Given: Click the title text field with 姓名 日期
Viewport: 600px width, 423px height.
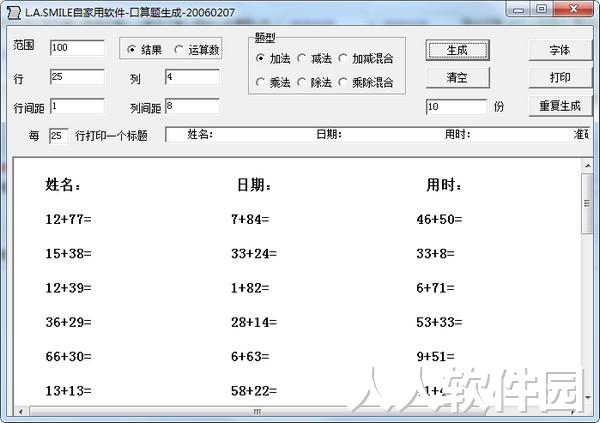Looking at the screenshot, I should (x=378, y=134).
